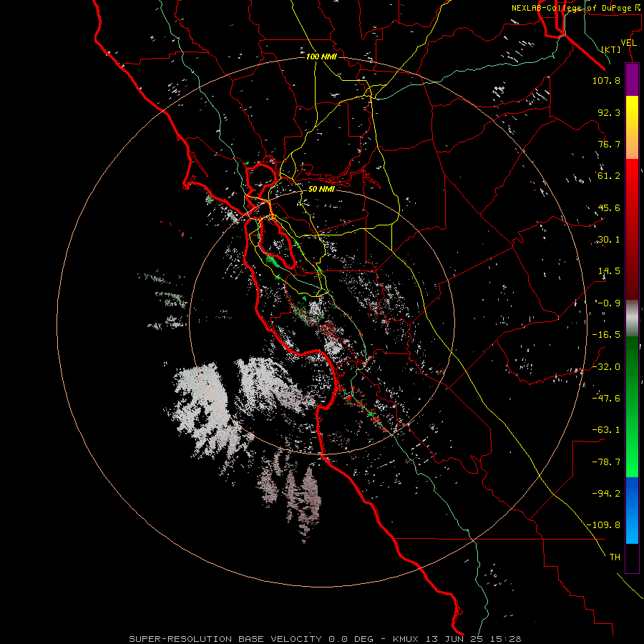Select the 107.8 velocity scale value
The image size is (644, 644).
coord(606,80)
